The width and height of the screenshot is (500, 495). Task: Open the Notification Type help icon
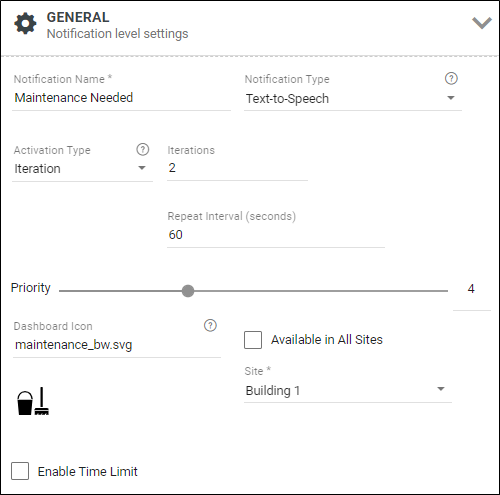[451, 79]
